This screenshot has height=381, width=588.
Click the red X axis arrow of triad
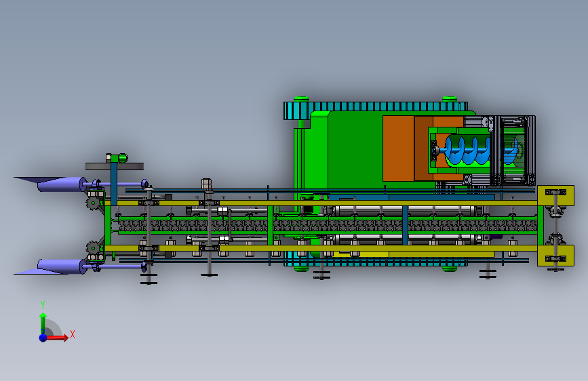click(x=57, y=337)
